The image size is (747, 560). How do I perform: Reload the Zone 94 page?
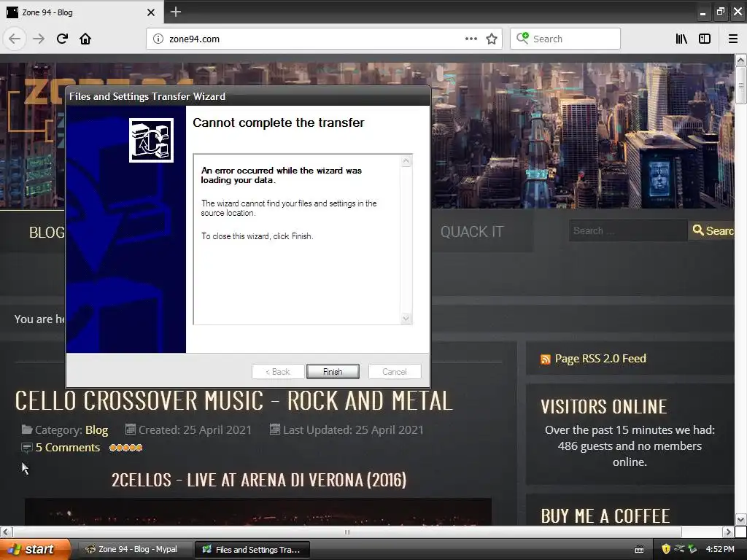click(62, 39)
